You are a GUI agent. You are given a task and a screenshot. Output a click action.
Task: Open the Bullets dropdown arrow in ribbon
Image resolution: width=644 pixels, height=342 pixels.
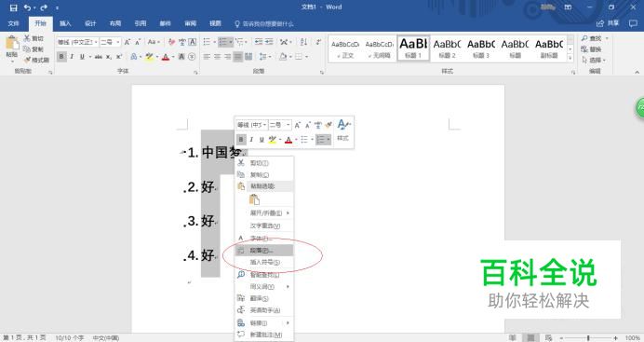(214, 42)
